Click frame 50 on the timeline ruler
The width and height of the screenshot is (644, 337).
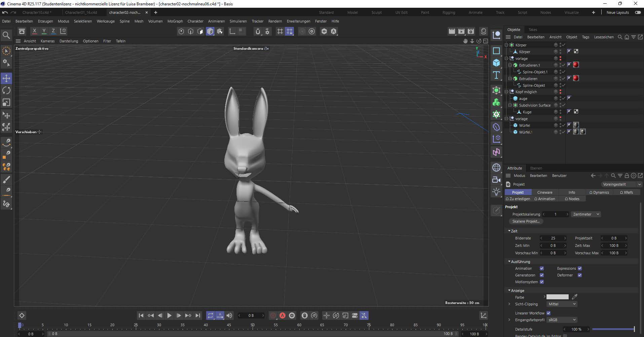(252, 325)
